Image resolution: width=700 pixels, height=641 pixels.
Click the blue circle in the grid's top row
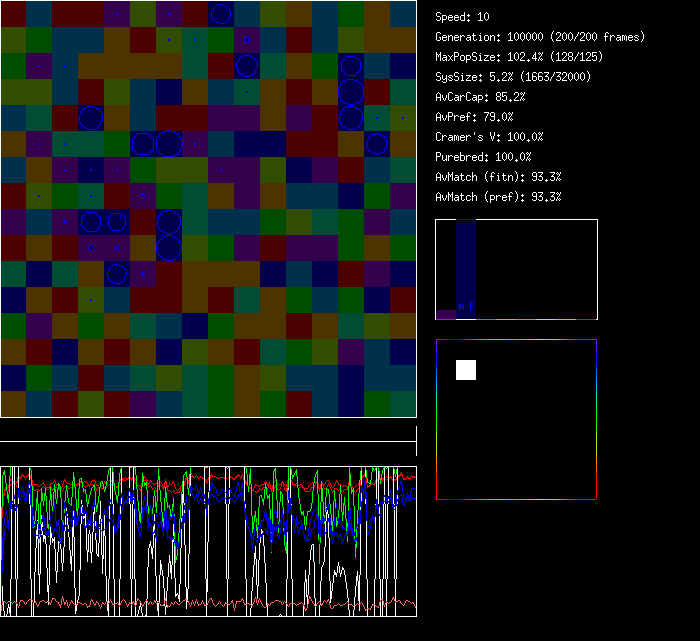coord(221,14)
